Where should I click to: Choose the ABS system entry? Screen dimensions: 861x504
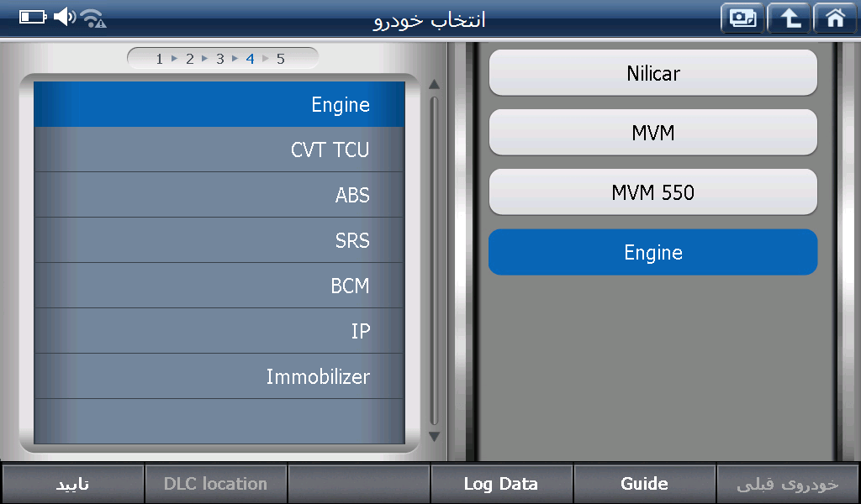pos(219,196)
